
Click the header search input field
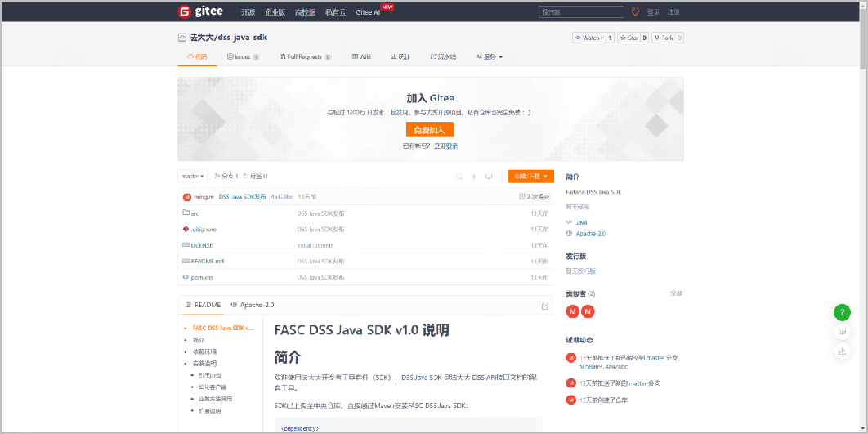point(582,11)
